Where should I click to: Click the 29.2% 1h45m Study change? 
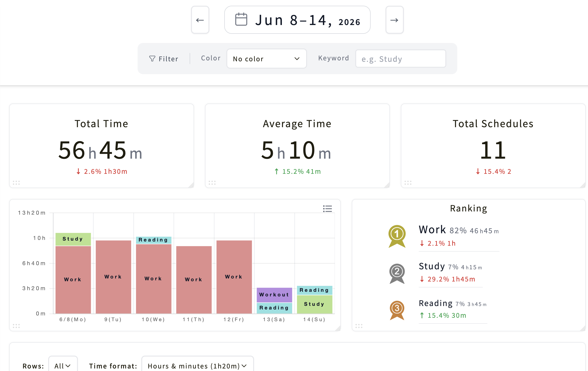(x=447, y=279)
